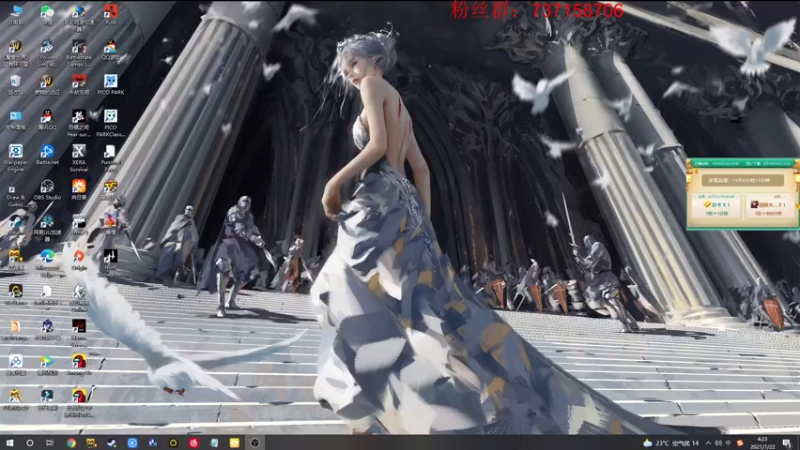Launch the PICO PARK desktop shortcut
800x450 pixels.
tap(110, 85)
